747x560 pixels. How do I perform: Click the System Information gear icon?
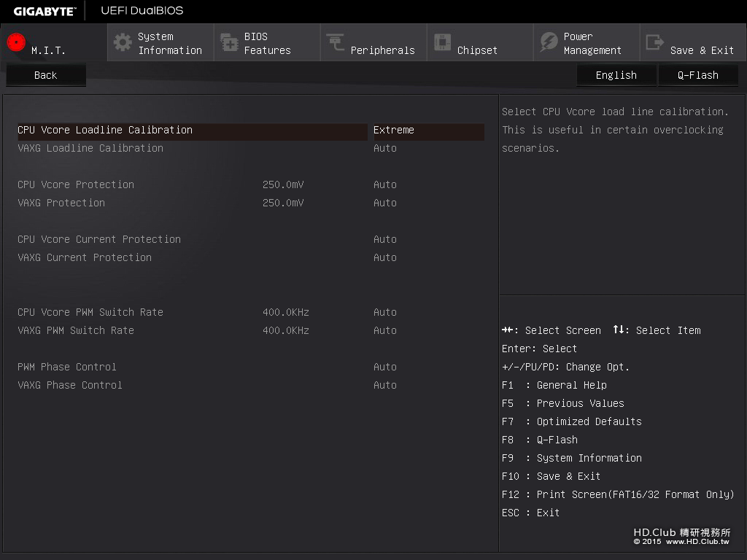[x=123, y=42]
